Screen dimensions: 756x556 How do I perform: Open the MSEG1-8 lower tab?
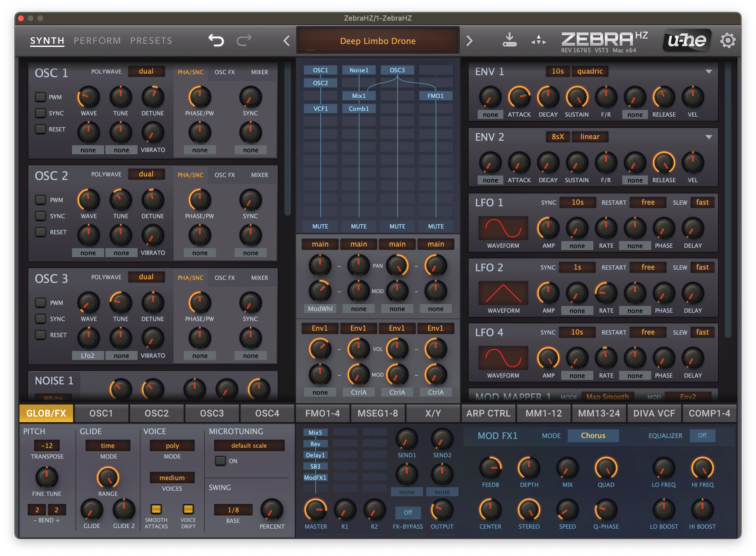point(378,413)
